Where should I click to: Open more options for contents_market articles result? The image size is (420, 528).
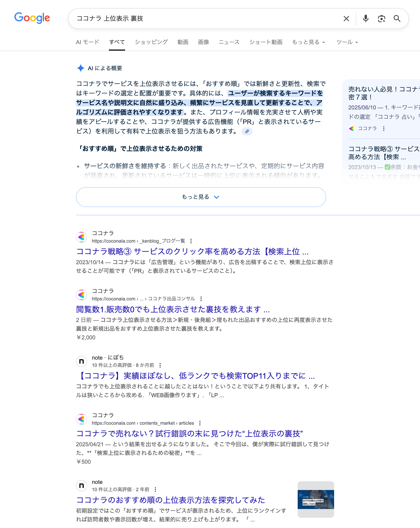(x=200, y=423)
